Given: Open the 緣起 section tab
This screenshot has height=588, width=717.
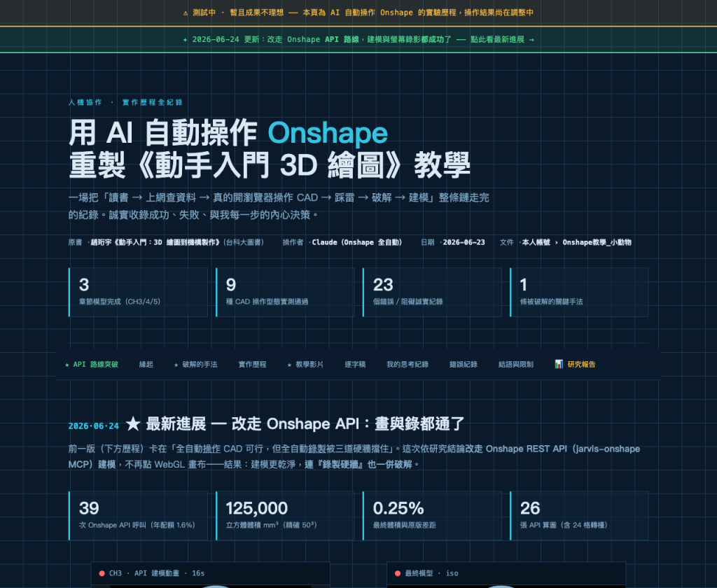Looking at the screenshot, I should 146,365.
